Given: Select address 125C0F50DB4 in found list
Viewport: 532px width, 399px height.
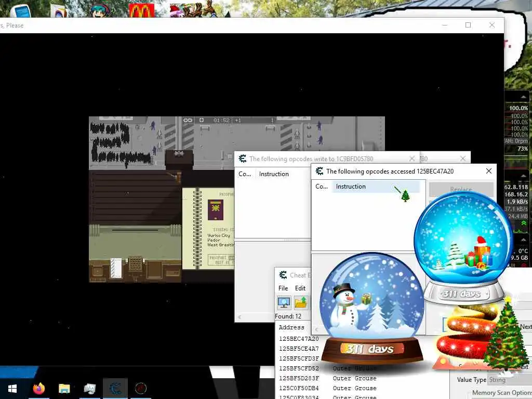Looking at the screenshot, I should pos(299,388).
